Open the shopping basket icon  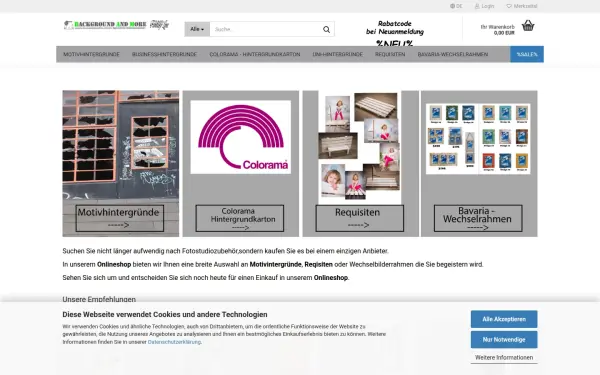point(528,26)
